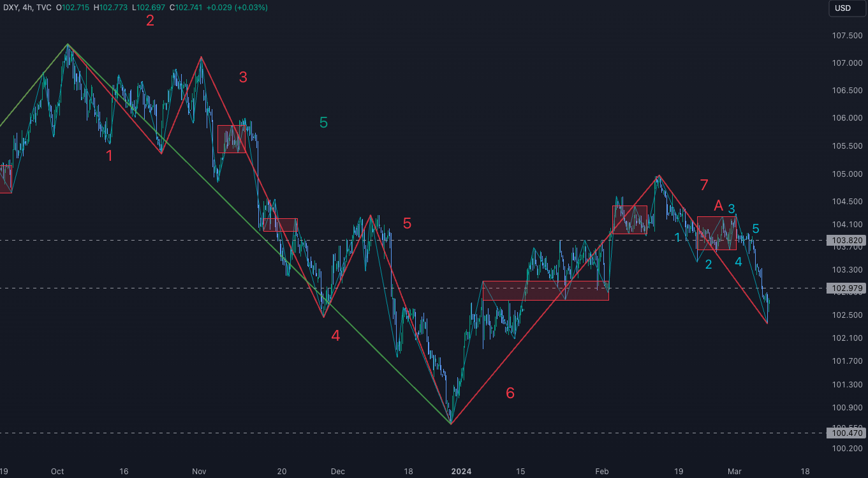This screenshot has height=478, width=868.
Task: Select the red wave label 3
Action: (x=243, y=77)
